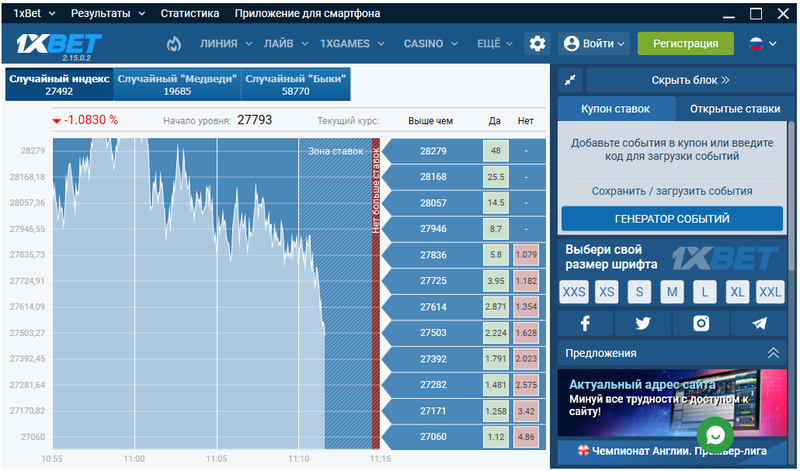Screen dimensions: 800x471
Task: Open the green chat support bubble
Action: pyautogui.click(x=715, y=435)
